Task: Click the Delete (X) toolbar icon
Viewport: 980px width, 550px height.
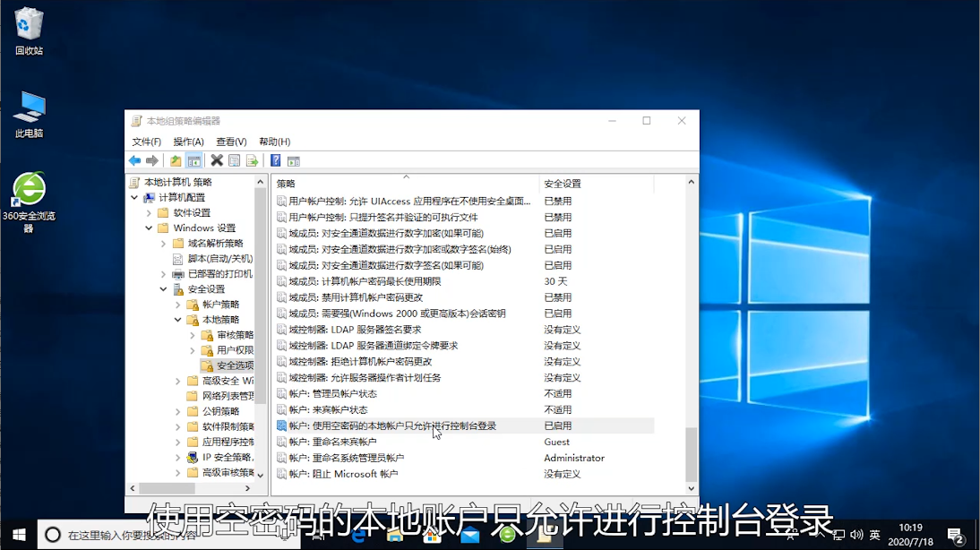Action: coord(217,161)
